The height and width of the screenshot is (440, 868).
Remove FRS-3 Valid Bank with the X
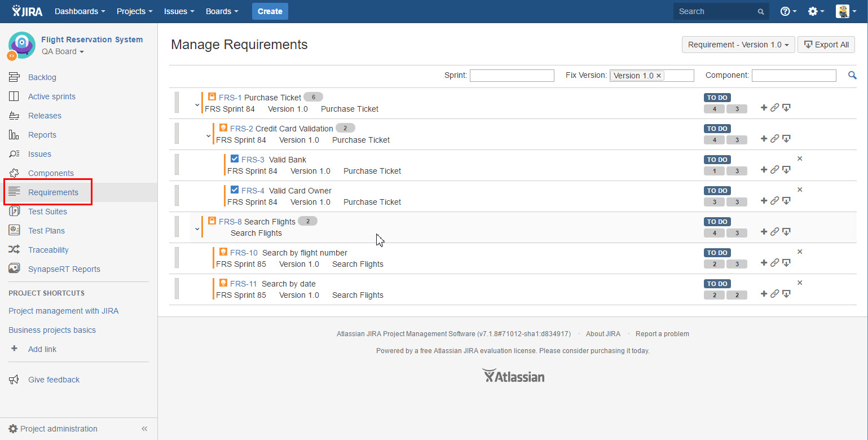click(800, 159)
